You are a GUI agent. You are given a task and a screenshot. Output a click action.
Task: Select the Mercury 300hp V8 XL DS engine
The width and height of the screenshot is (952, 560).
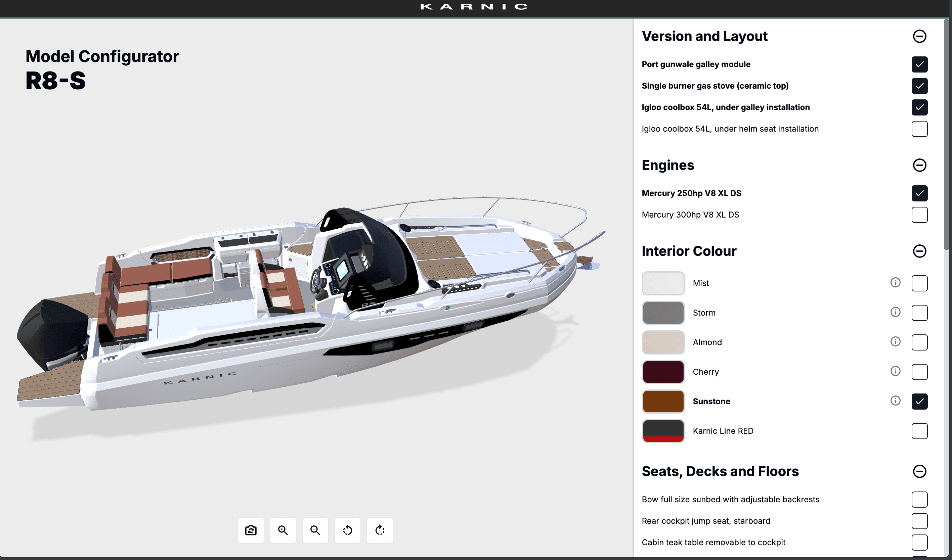(920, 215)
